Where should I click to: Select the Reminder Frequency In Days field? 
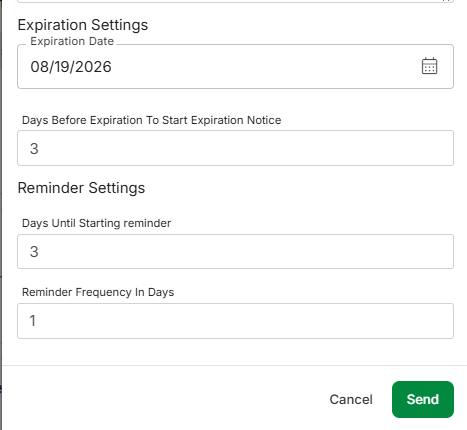pos(235,321)
